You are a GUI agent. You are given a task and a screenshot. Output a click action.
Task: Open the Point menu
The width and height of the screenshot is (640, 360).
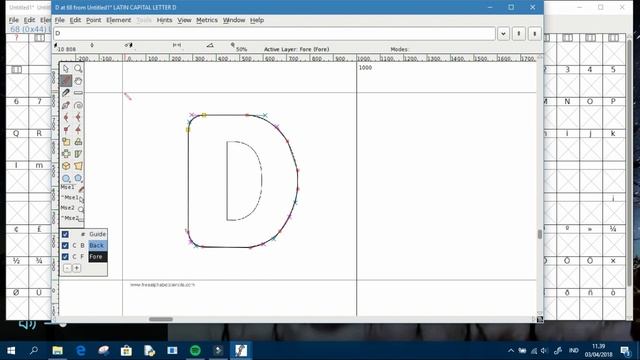pos(93,20)
